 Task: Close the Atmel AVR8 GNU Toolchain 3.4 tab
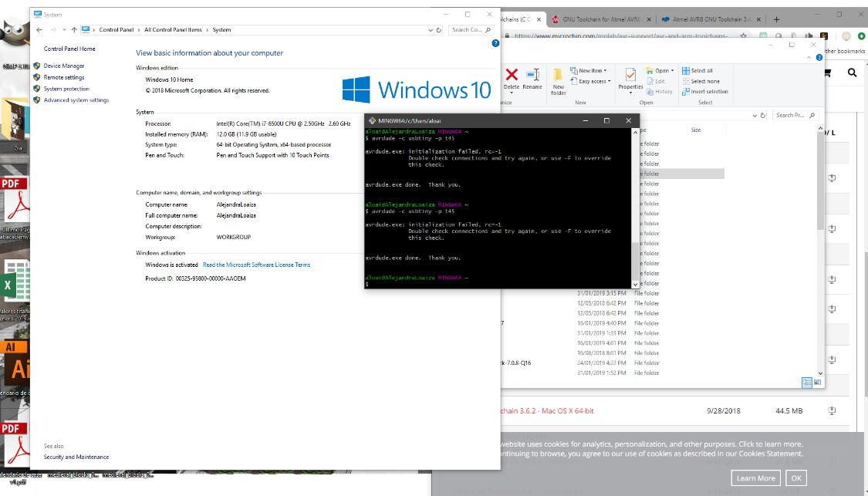click(758, 19)
